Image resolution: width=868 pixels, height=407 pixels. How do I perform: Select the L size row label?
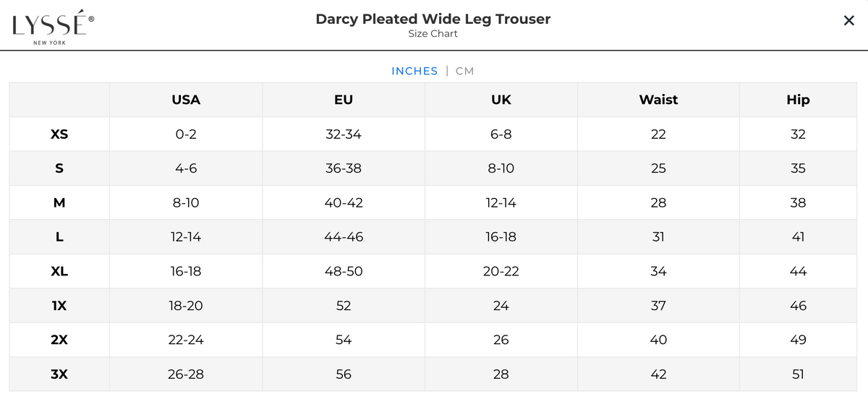(59, 237)
